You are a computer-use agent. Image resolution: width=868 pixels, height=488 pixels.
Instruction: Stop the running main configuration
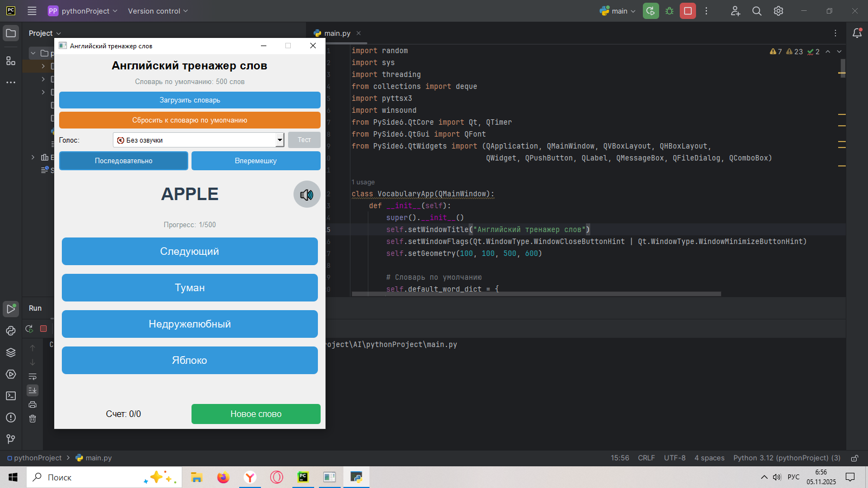point(688,11)
